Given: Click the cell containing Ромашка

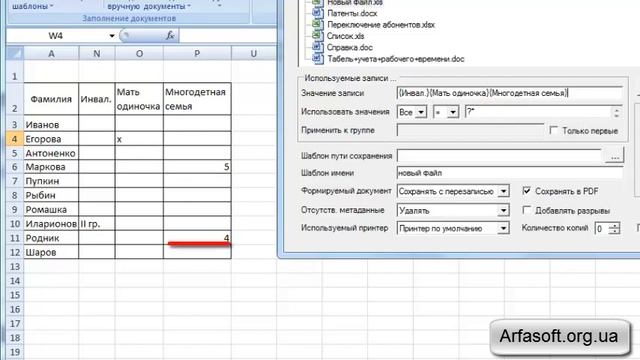Looking at the screenshot, I should coord(51,209).
